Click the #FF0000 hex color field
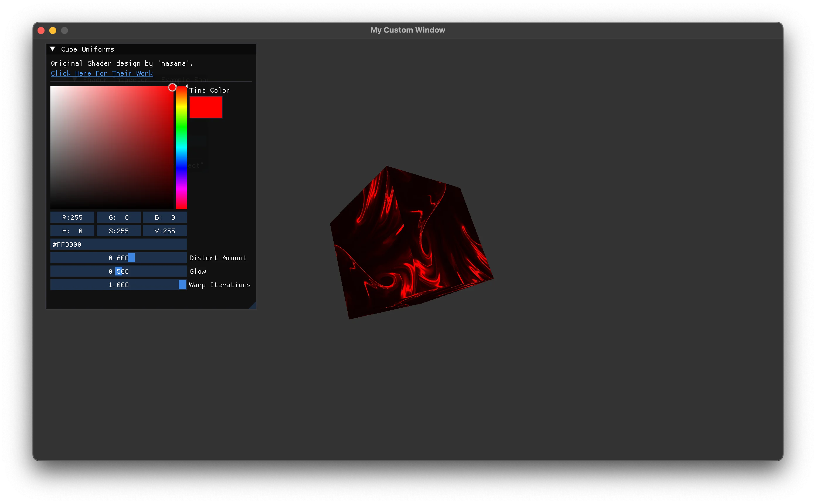The height and width of the screenshot is (504, 816). [x=119, y=244]
